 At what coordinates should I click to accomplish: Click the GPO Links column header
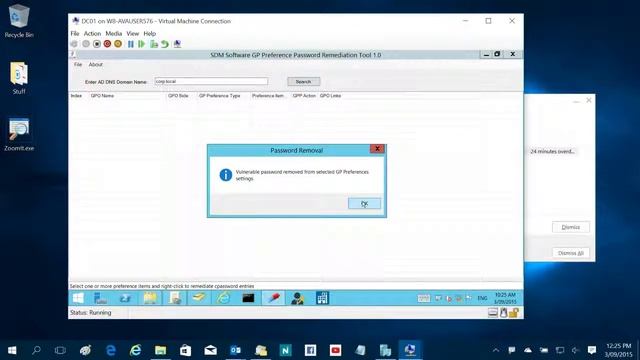point(330,96)
